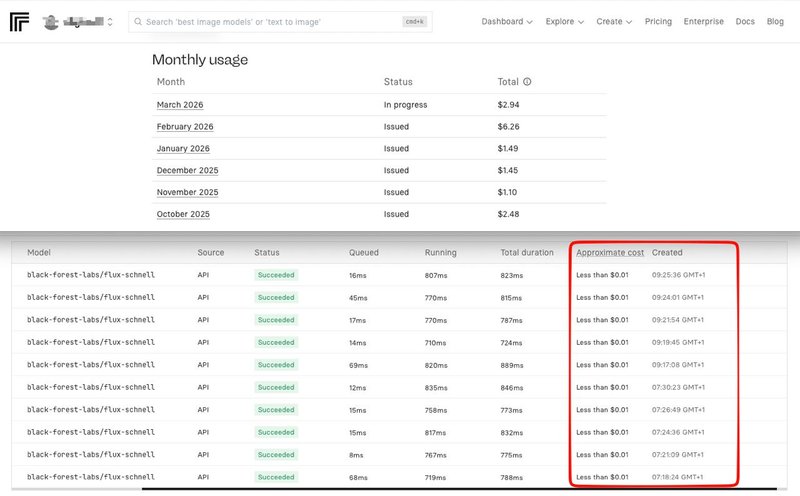Image resolution: width=800 pixels, height=496 pixels.
Task: Click the Created column header
Action: (667, 253)
